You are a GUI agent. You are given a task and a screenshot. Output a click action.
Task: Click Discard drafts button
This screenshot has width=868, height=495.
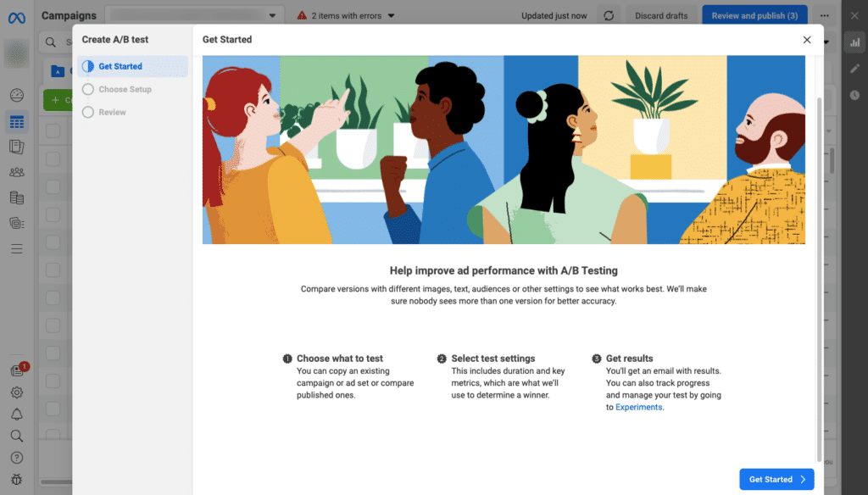(x=661, y=15)
